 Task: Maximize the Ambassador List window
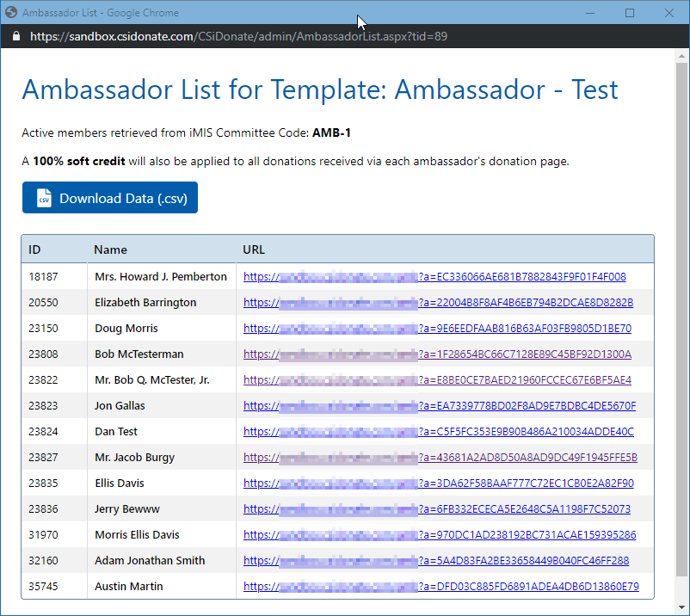point(630,13)
